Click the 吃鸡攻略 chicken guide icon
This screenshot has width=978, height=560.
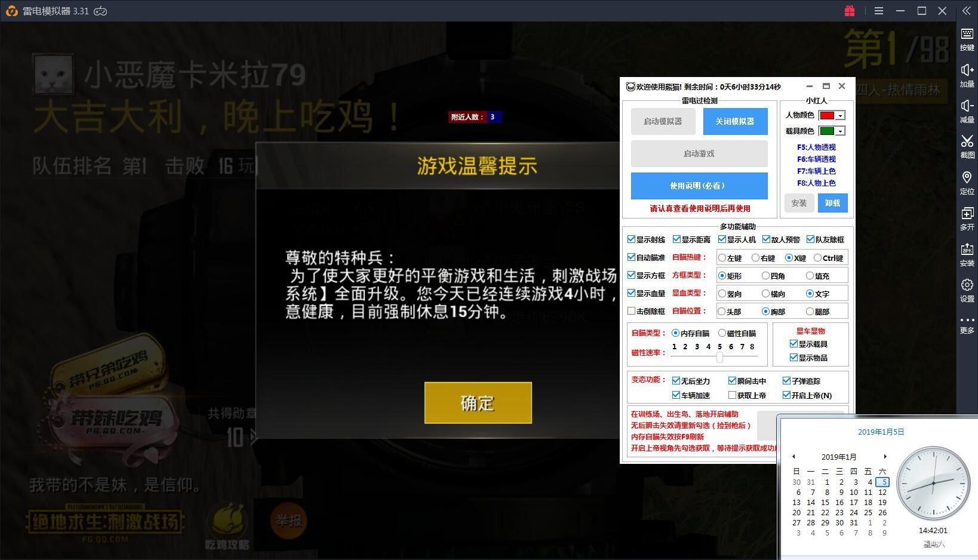coord(227,527)
